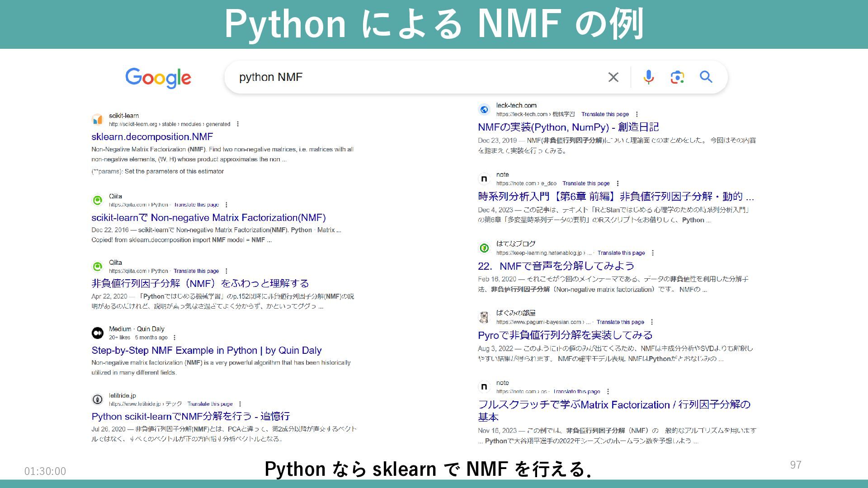868x488 pixels.
Task: Click the Hatena blog favicon icon
Action: click(x=484, y=248)
